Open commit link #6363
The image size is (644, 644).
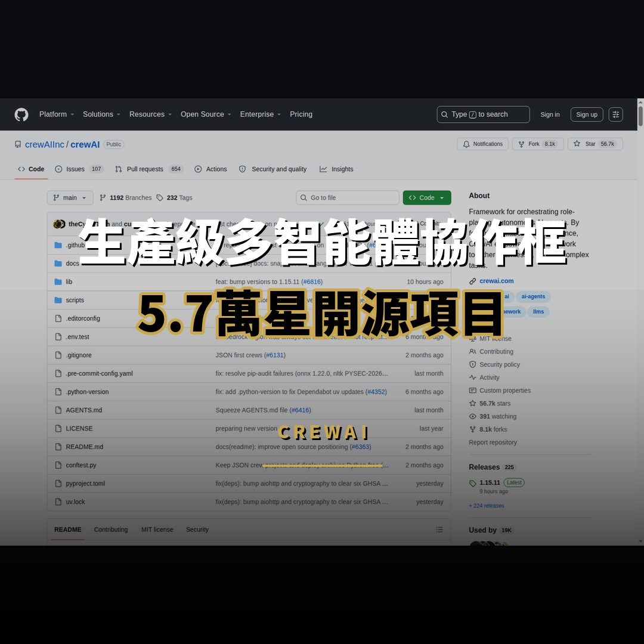(360, 447)
